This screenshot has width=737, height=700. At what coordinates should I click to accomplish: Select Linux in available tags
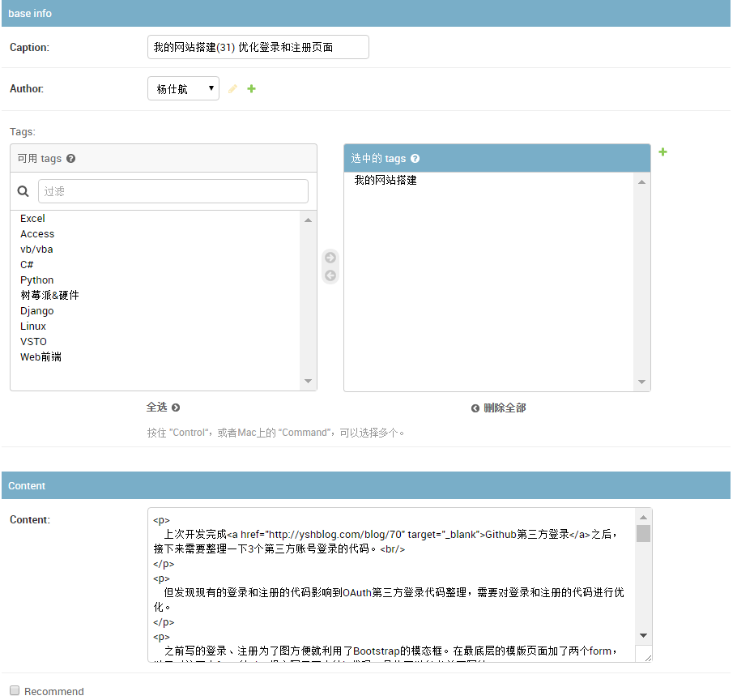pyautogui.click(x=33, y=327)
